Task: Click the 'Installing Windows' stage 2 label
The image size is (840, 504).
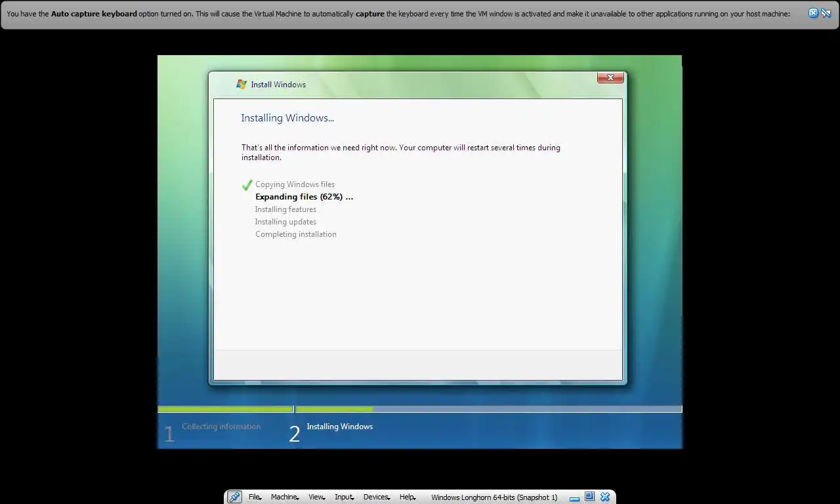Action: pyautogui.click(x=339, y=427)
